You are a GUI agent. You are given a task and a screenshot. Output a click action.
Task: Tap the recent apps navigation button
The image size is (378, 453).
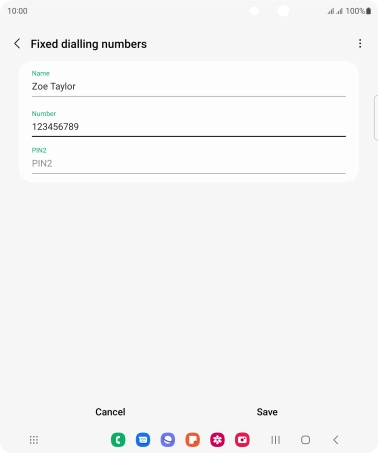pos(275,440)
